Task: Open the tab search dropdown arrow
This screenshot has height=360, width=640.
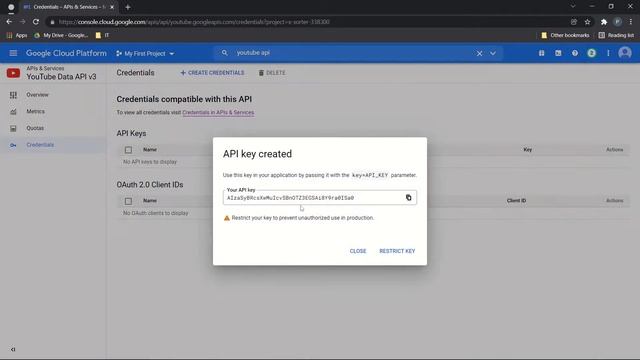Action: point(573,7)
